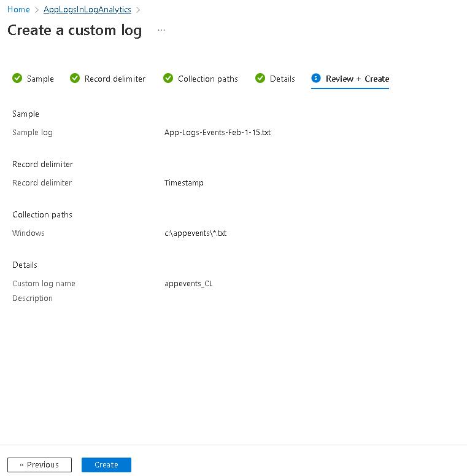Screen dimensions: 467x476
Task: Select the Review + Create tab
Action: [357, 79]
